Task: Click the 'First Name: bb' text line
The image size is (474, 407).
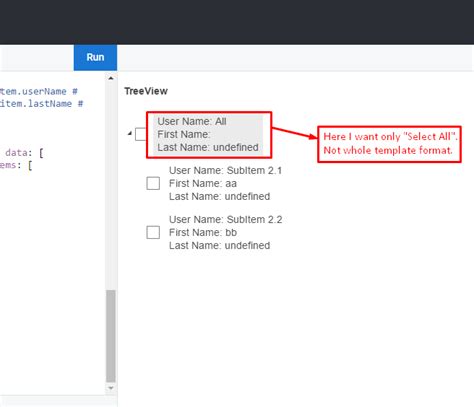Action: (203, 232)
